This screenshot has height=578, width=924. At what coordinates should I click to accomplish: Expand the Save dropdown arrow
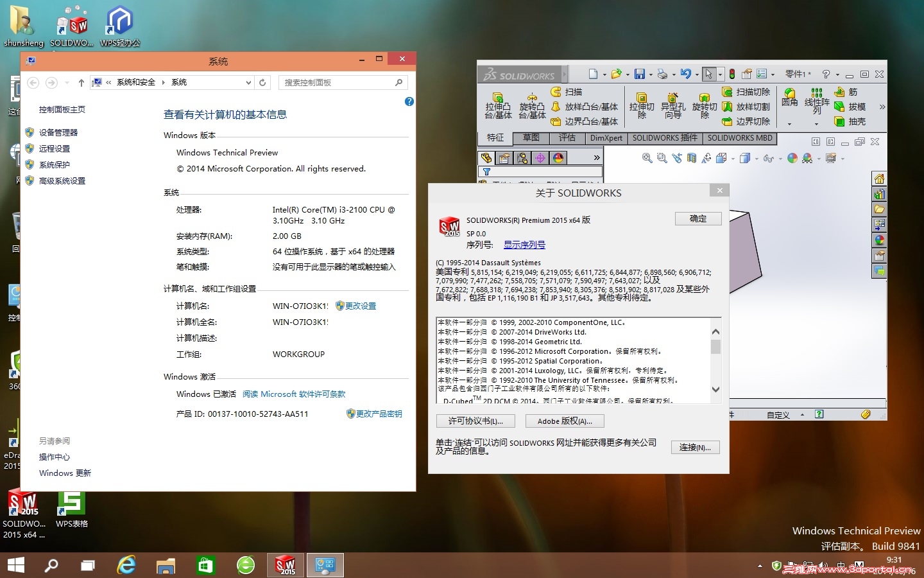pyautogui.click(x=651, y=74)
